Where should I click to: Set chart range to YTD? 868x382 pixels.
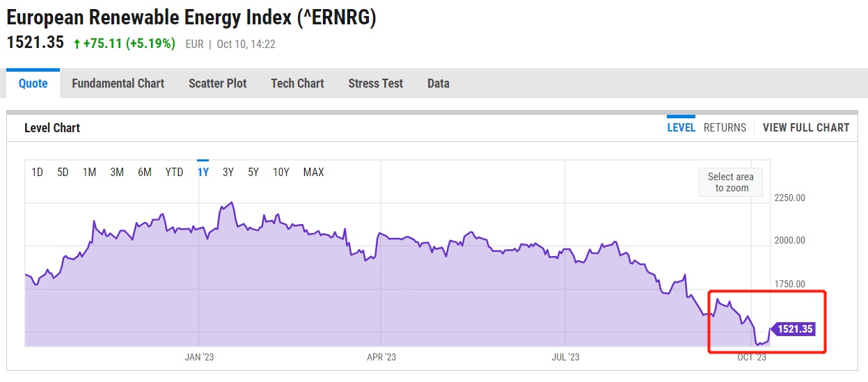point(174,172)
